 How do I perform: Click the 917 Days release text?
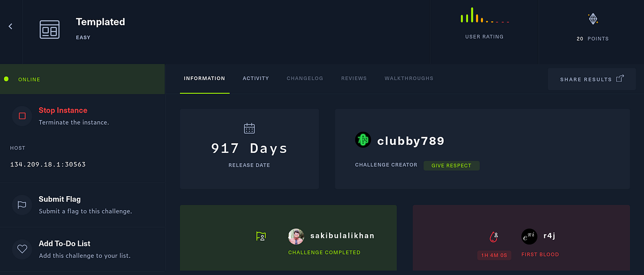(x=249, y=148)
